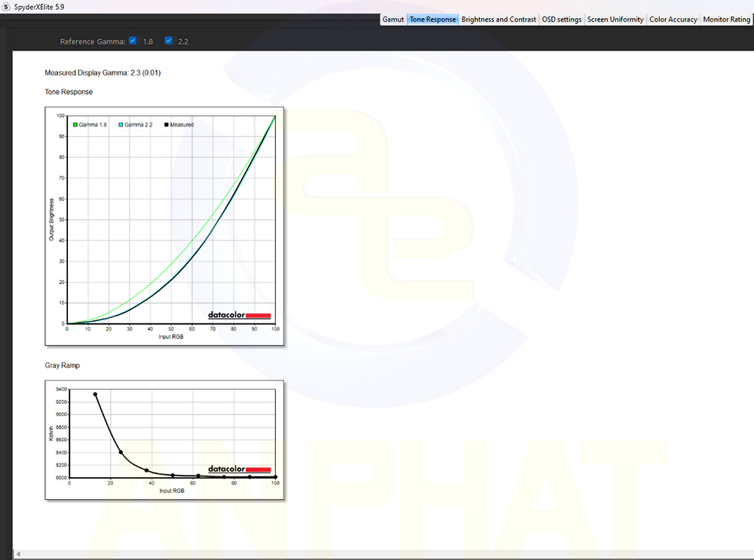This screenshot has height=560, width=754.
Task: Click the datacolor logo in Tone Response chart
Action: point(240,315)
